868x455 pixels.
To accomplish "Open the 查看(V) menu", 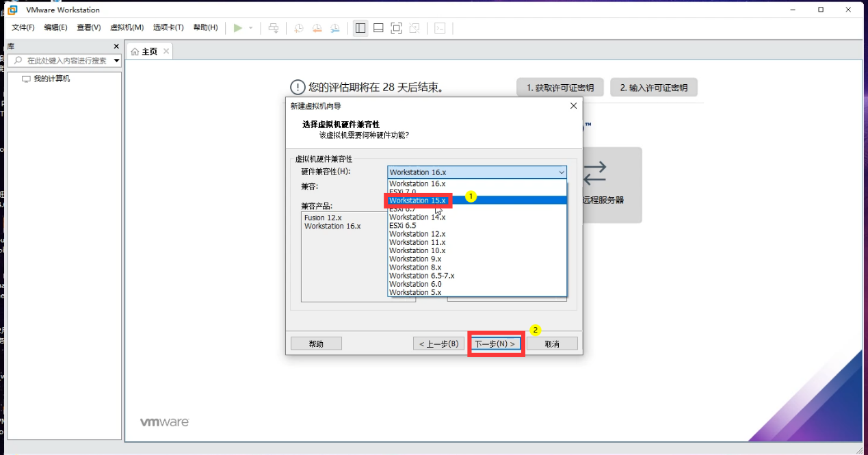I will (x=88, y=27).
